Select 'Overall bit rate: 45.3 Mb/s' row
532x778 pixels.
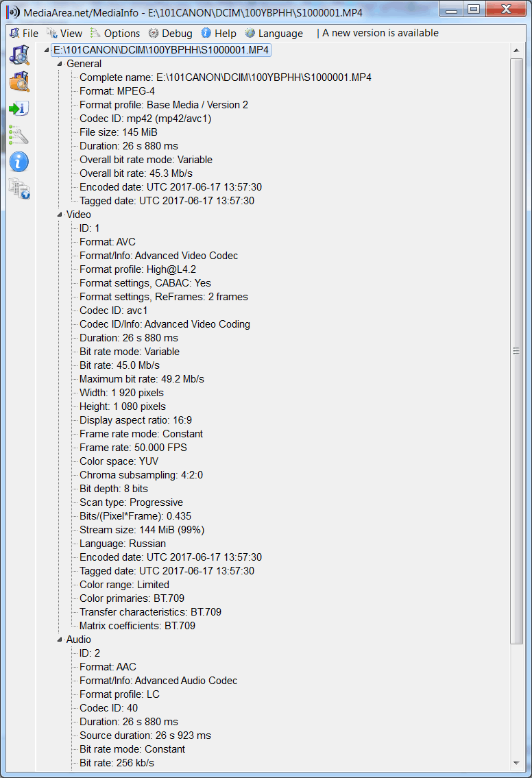click(136, 173)
